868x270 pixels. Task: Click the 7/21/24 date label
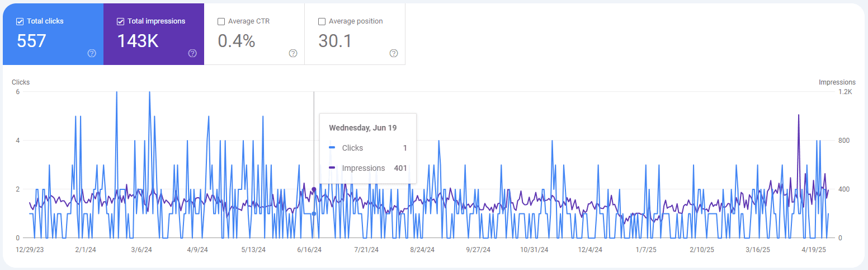click(366, 250)
